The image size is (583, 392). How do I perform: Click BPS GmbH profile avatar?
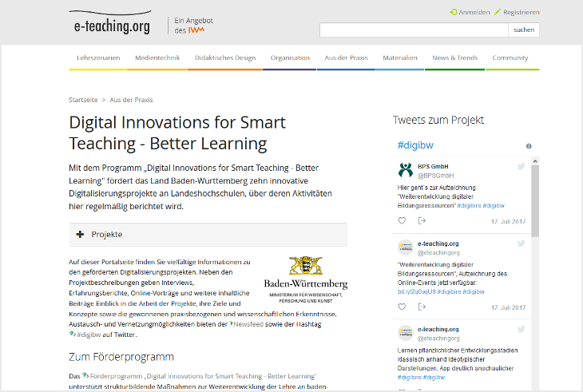coord(405,169)
